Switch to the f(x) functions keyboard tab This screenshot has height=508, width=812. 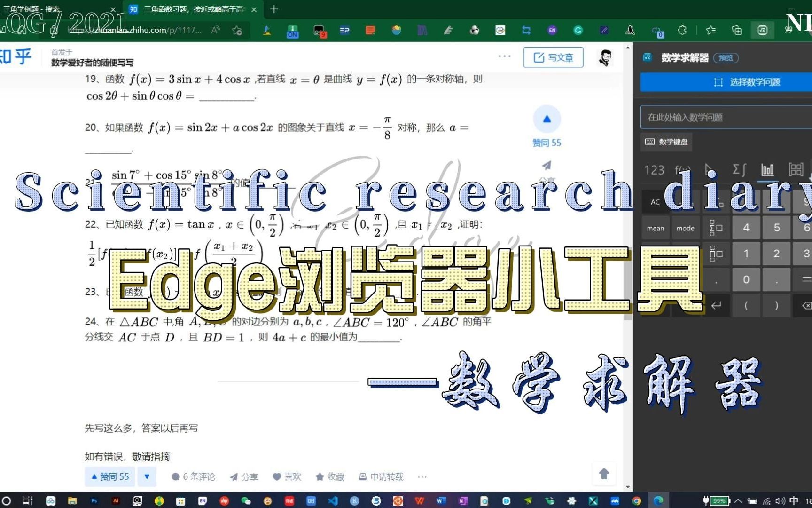pos(682,170)
